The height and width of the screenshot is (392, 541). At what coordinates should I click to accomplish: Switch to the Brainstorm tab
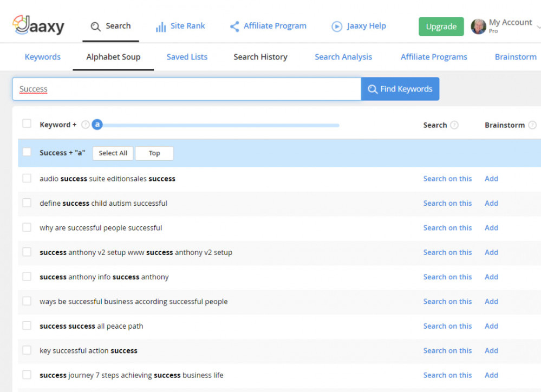[x=516, y=57]
